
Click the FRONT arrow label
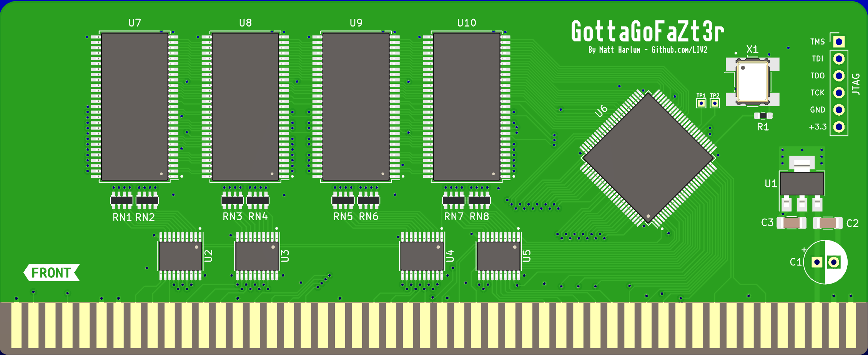coord(52,272)
